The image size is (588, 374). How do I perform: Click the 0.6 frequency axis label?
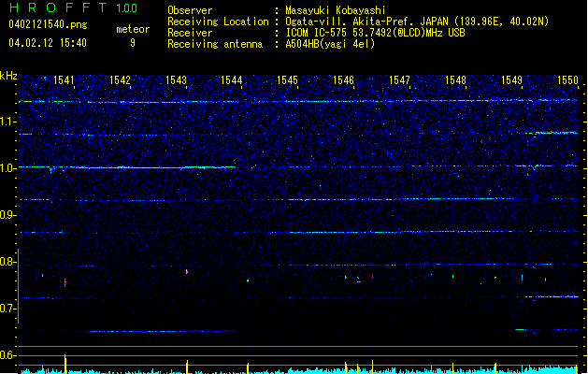tap(8, 355)
